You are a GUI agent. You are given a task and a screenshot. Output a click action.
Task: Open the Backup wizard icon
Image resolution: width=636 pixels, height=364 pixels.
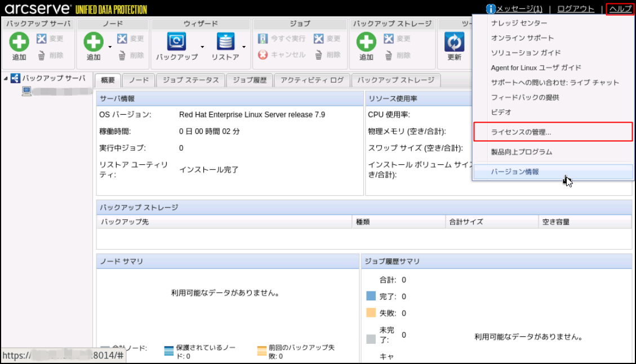click(177, 42)
